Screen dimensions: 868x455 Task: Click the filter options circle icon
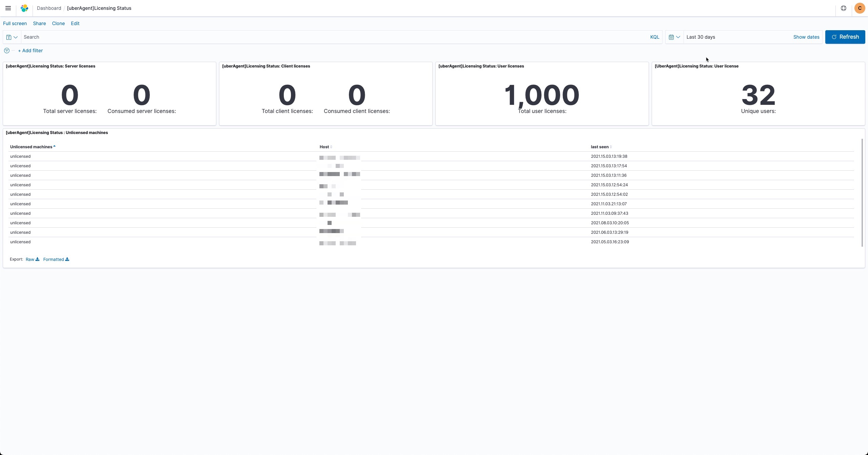tap(6, 51)
